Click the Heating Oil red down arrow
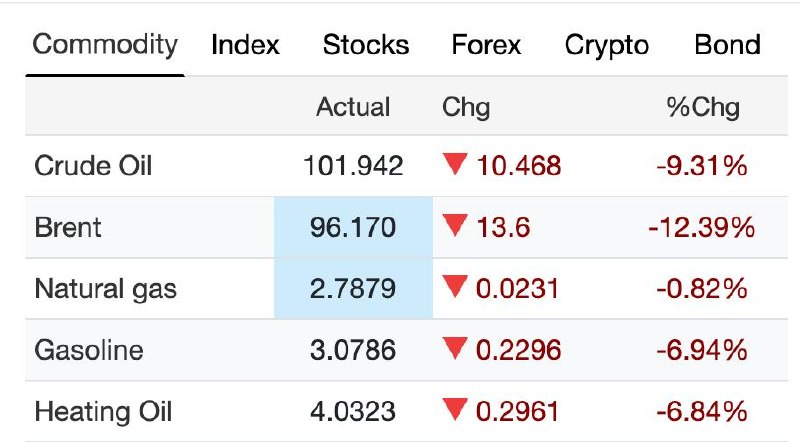Image resolution: width=800 pixels, height=442 pixels. pos(455,411)
